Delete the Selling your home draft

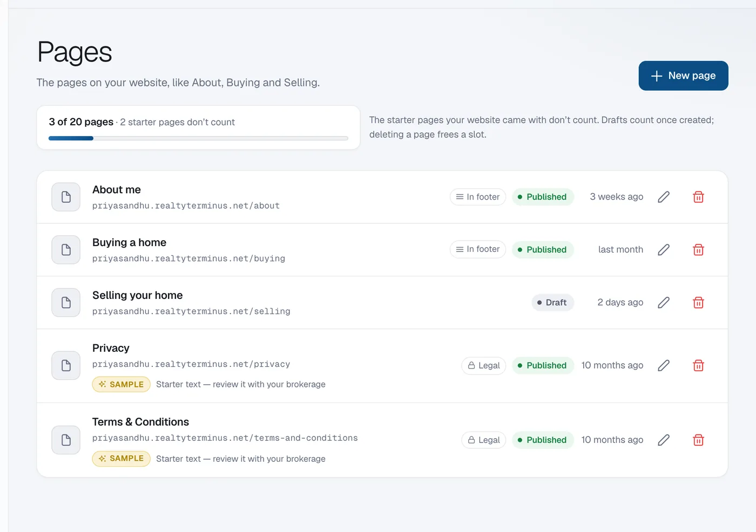(698, 303)
